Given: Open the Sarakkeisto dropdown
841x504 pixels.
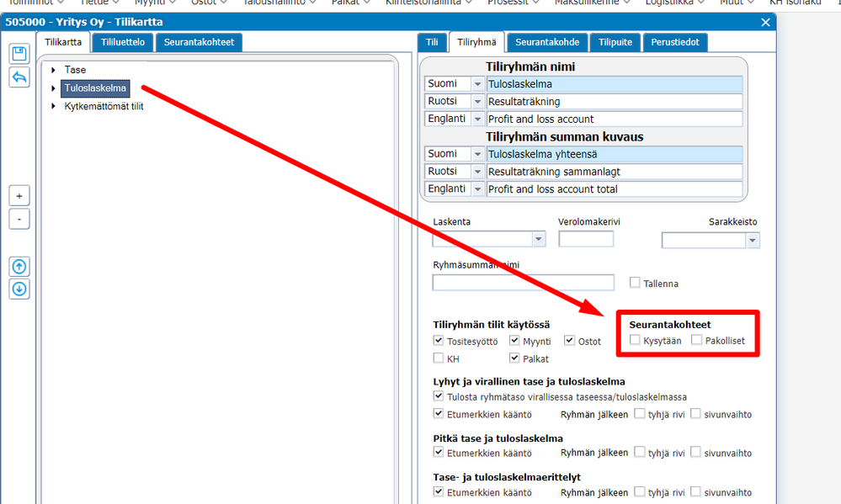Looking at the screenshot, I should pyautogui.click(x=753, y=240).
